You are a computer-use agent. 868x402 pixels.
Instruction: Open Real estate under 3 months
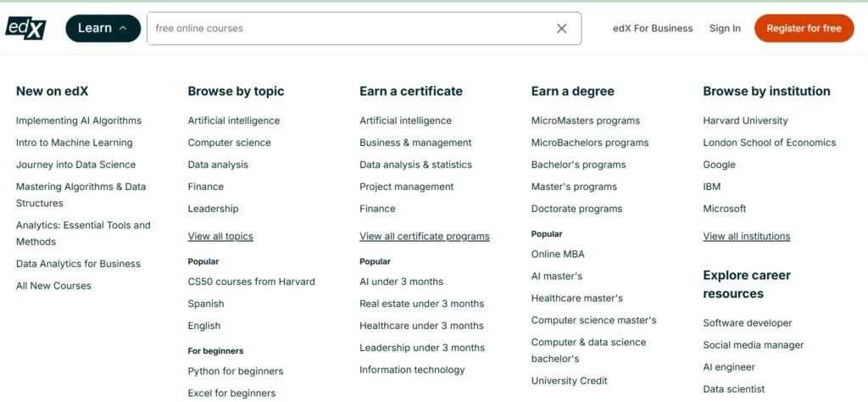click(x=422, y=304)
